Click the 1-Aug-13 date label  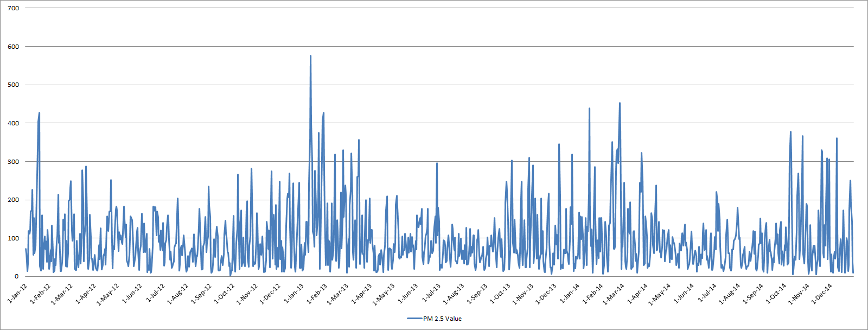pos(454,293)
